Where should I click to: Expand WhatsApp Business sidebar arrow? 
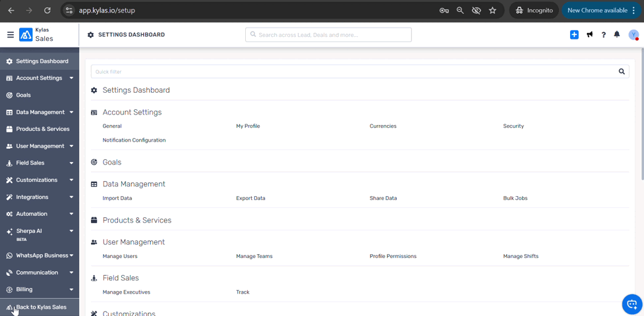pos(71,255)
